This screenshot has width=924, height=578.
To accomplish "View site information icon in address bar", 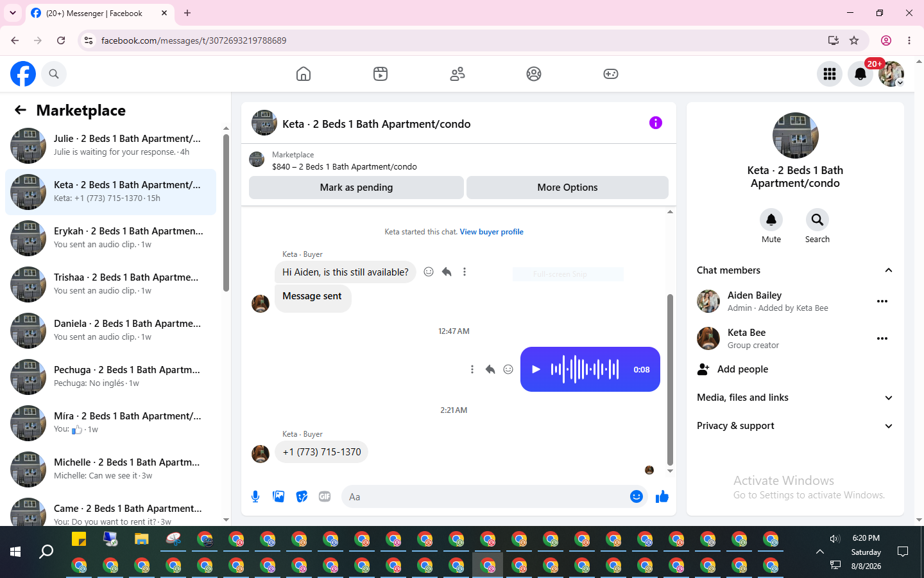I will (x=89, y=40).
